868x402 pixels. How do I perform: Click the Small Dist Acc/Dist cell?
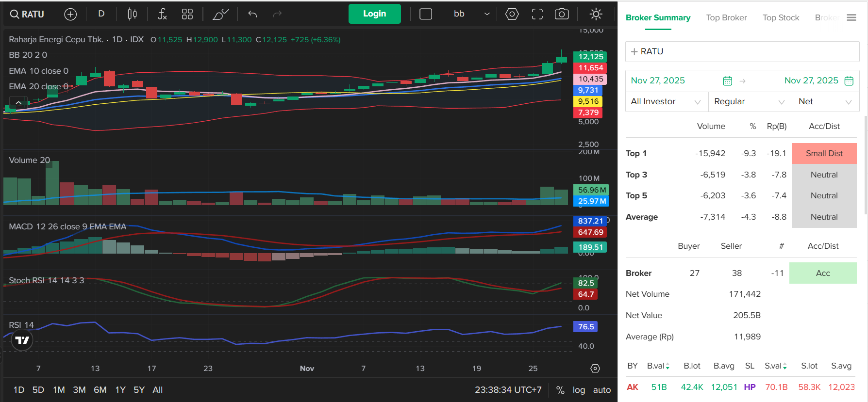[824, 153]
